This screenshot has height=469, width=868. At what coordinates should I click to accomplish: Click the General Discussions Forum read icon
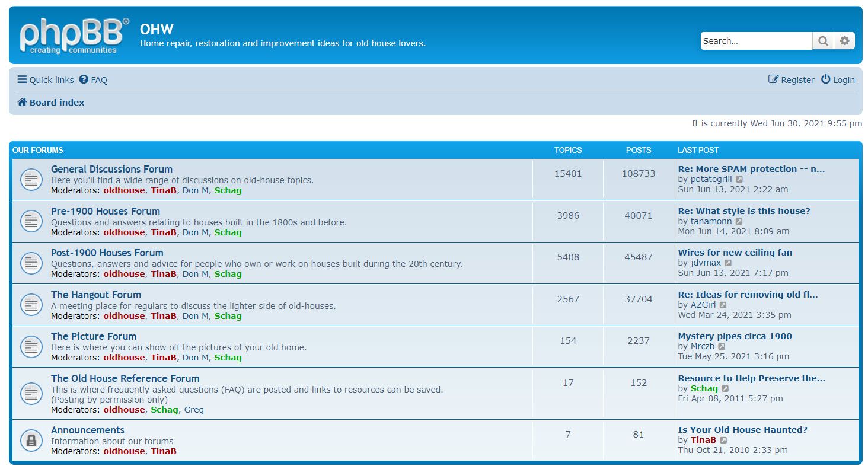31,179
